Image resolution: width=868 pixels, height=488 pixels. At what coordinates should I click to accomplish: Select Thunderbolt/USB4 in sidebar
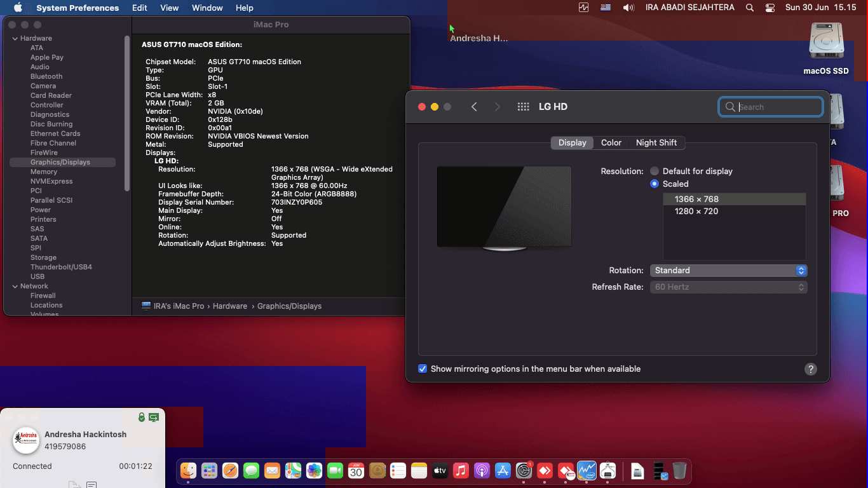click(61, 267)
